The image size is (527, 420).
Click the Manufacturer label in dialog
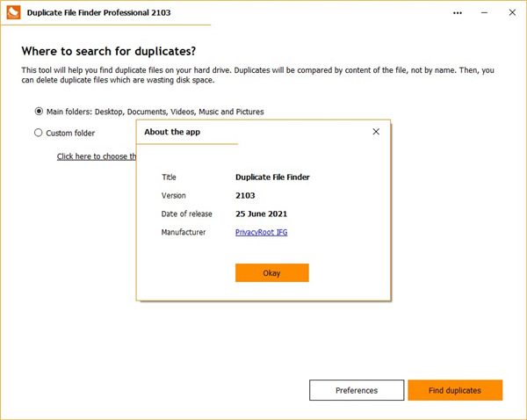pos(184,232)
